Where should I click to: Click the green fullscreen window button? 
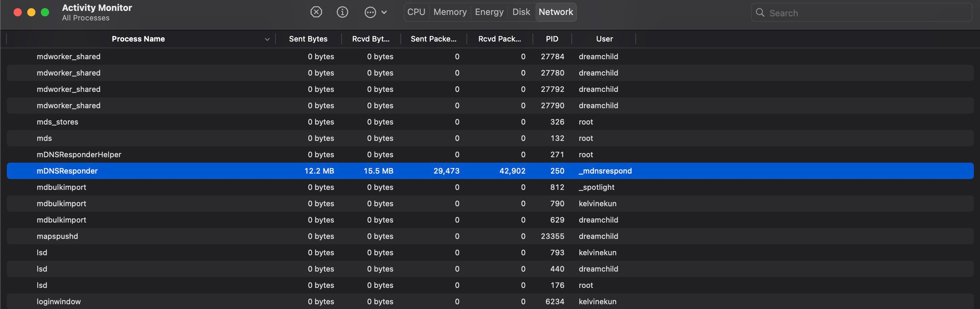(45, 13)
